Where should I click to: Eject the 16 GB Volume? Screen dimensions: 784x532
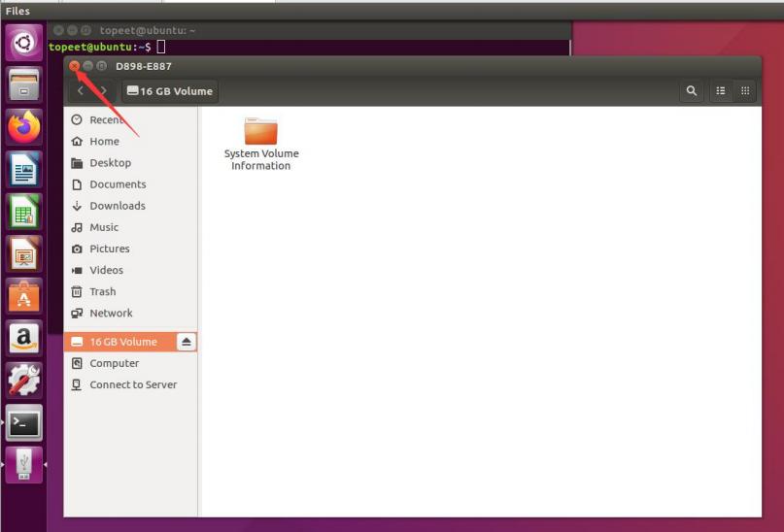pyautogui.click(x=186, y=342)
